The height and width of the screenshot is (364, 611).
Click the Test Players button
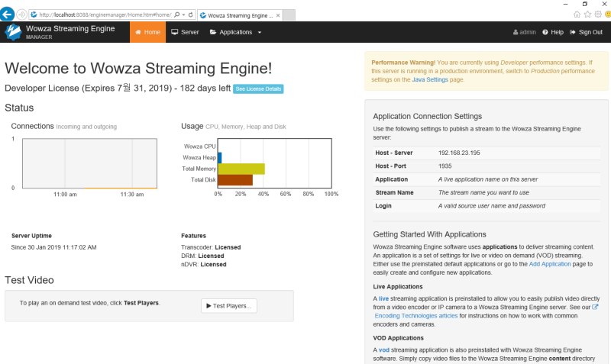229,306
